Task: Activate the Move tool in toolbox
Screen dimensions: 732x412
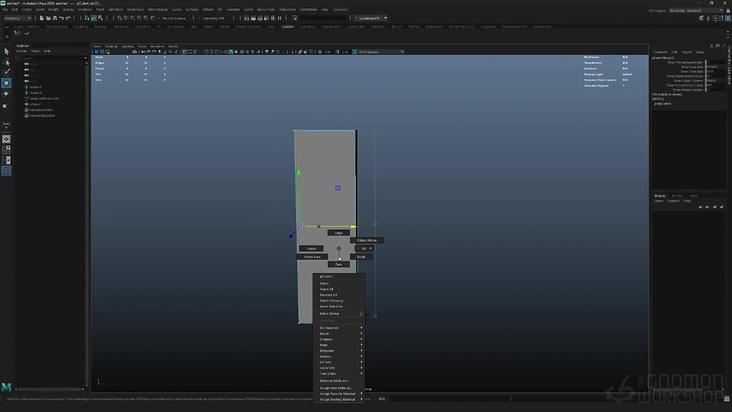Action: [7, 83]
